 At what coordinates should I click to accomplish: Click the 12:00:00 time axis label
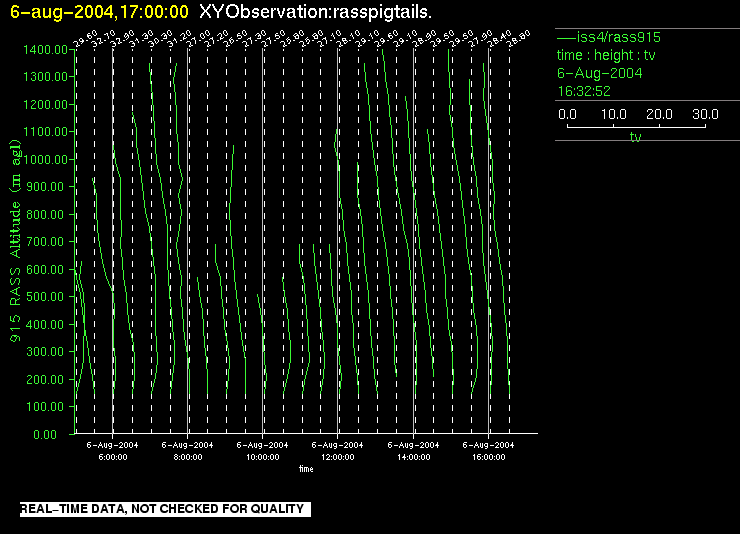[338, 456]
